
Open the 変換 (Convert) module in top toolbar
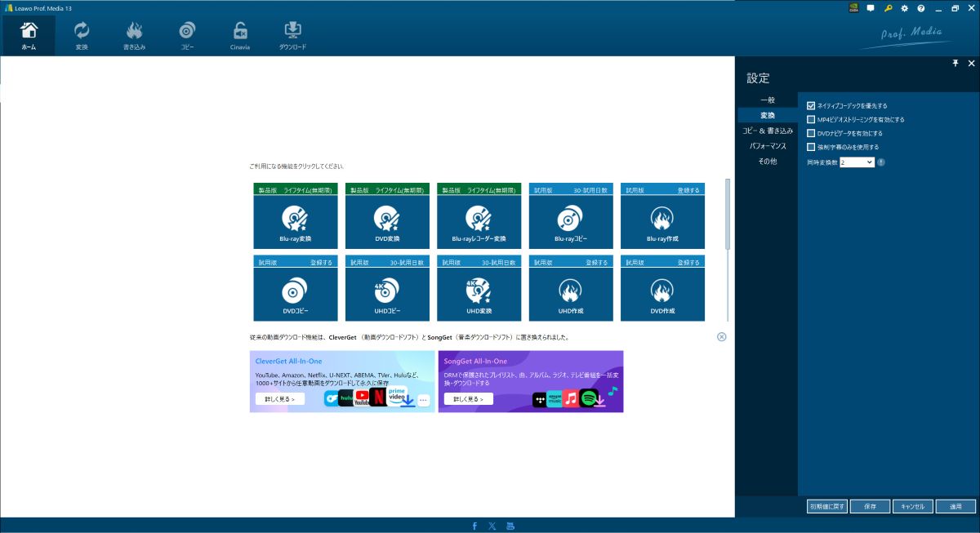point(82,36)
